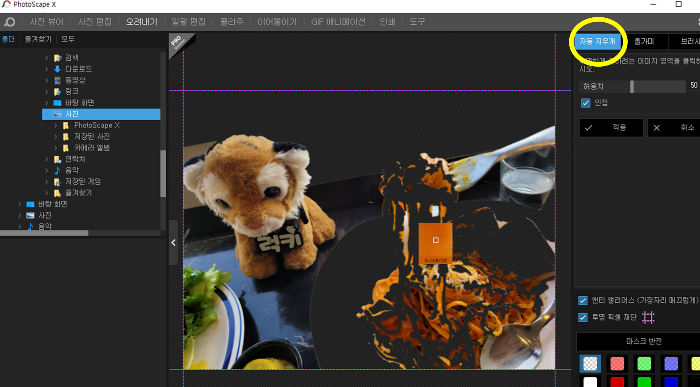Click the circular home icon before 사진 뷰어
This screenshot has height=387, width=700.
[x=9, y=22]
